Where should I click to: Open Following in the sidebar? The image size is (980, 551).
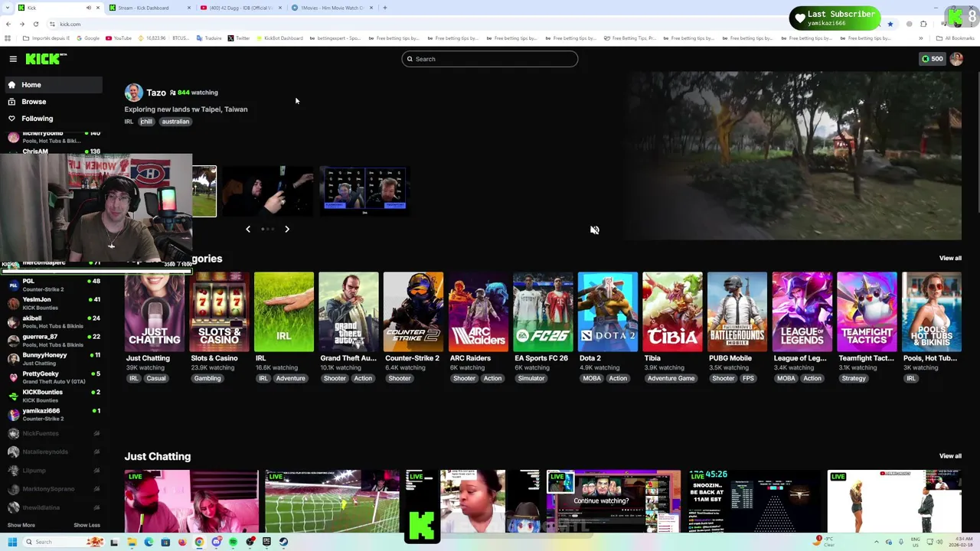[x=52, y=119]
